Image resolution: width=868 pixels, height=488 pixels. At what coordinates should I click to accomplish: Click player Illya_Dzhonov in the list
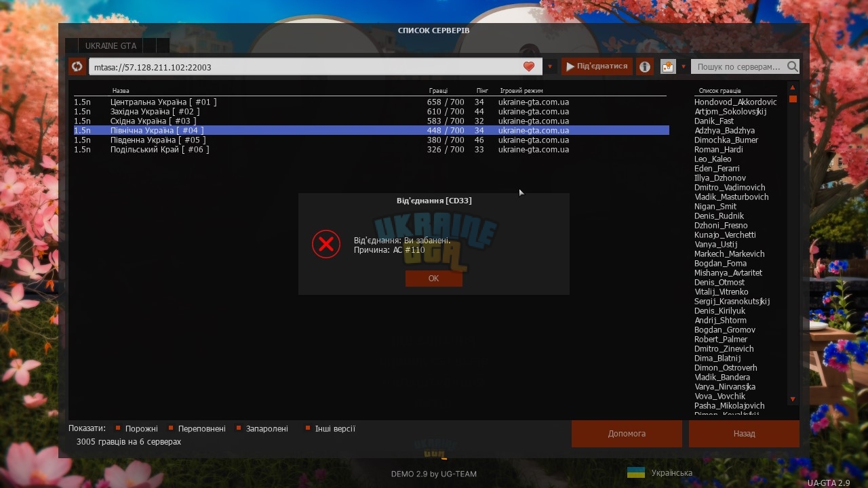click(x=720, y=178)
